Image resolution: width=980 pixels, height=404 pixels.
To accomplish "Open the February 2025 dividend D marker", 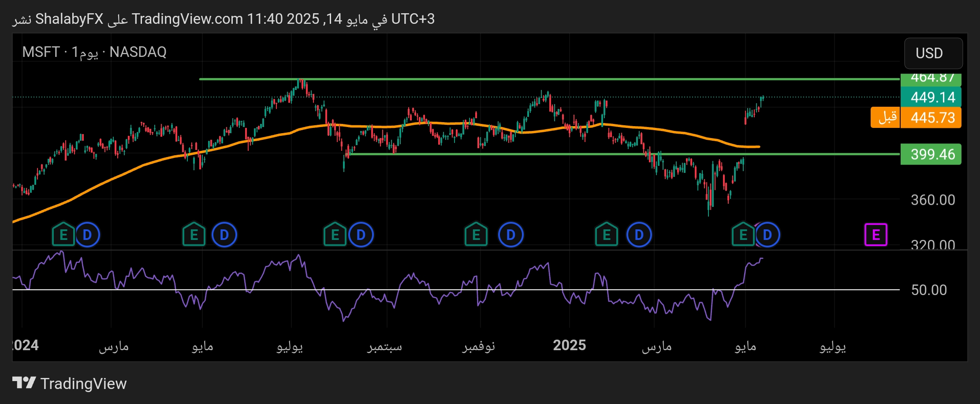I will pyautogui.click(x=639, y=235).
